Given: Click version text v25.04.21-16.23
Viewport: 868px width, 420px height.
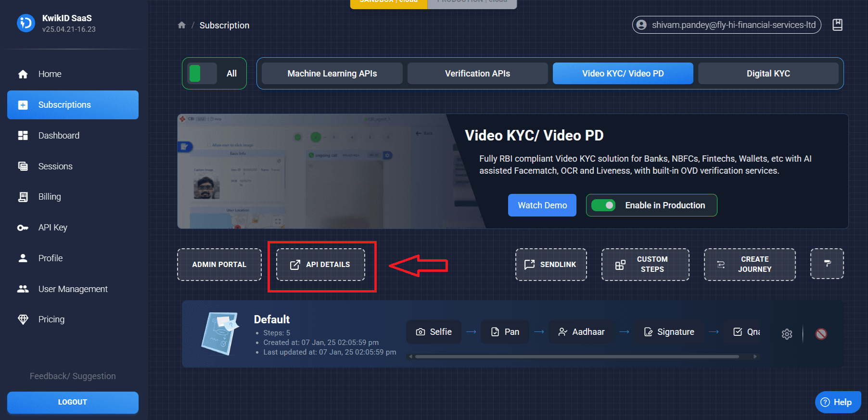Looking at the screenshot, I should [69, 29].
